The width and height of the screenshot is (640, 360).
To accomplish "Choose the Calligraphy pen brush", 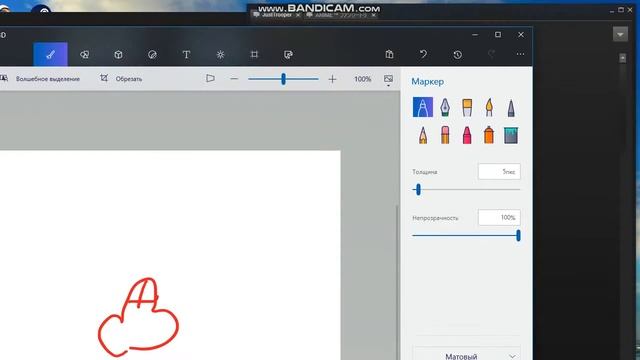I will pyautogui.click(x=445, y=107).
